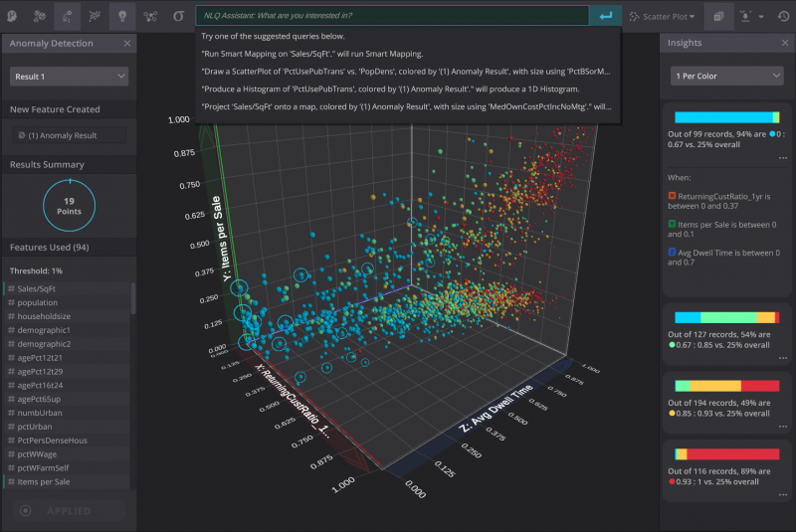Click the head profile logo icon
The width and height of the screenshot is (796, 532).
pos(12,16)
